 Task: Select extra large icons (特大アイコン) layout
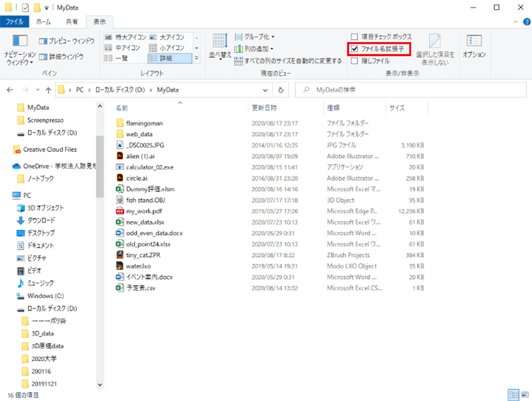pyautogui.click(x=125, y=37)
